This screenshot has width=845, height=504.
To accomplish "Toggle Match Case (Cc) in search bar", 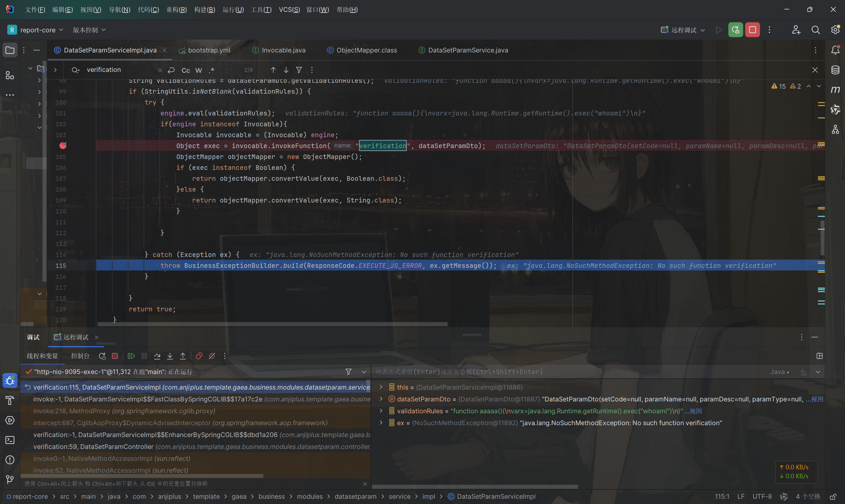I will click(186, 70).
